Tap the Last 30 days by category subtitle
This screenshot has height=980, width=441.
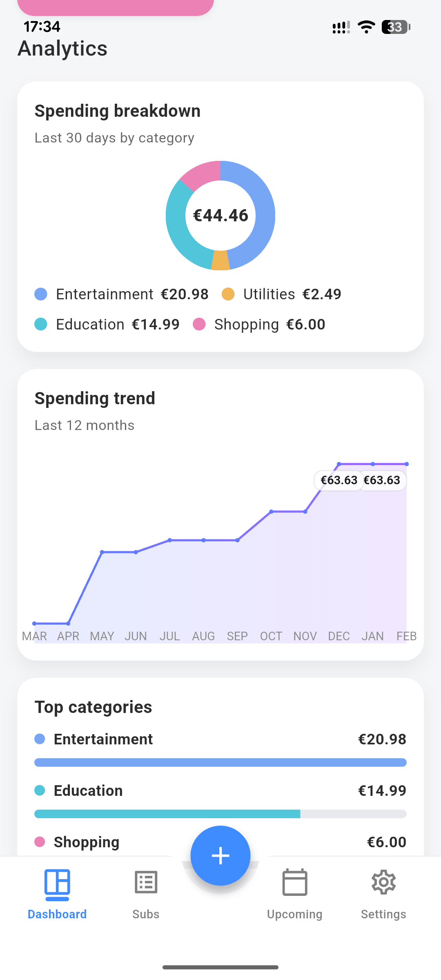click(x=114, y=138)
